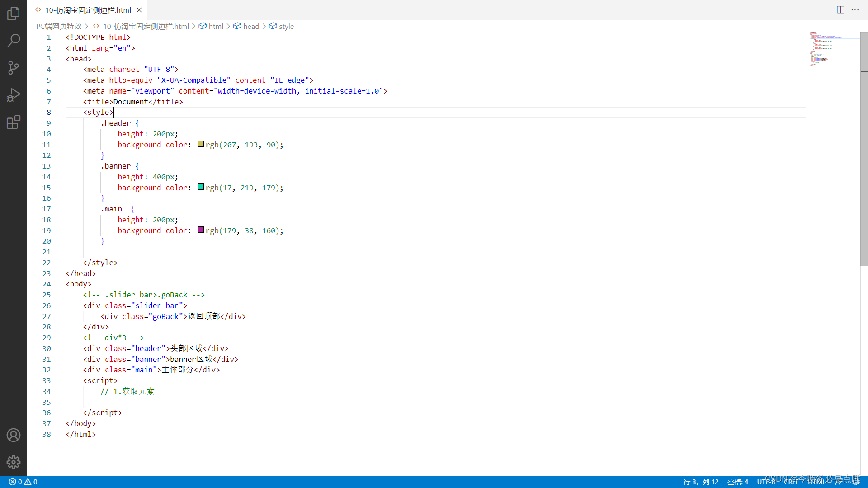This screenshot has width=868, height=488.
Task: Click the Settings gear icon in sidebar
Action: pos(13,462)
